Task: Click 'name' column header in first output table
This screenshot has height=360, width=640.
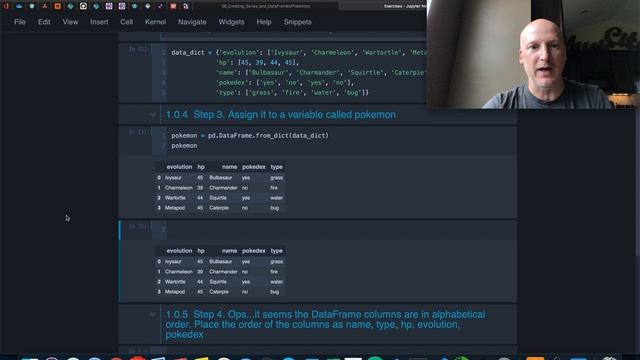Action: pyautogui.click(x=229, y=167)
